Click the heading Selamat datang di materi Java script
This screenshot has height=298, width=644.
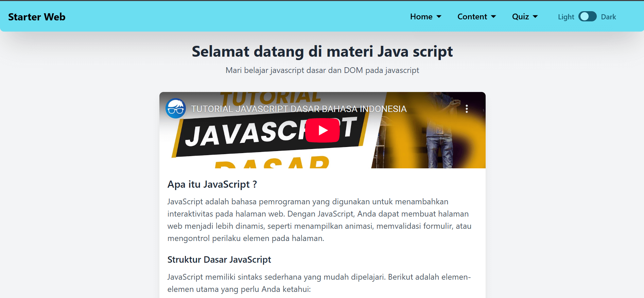(322, 52)
